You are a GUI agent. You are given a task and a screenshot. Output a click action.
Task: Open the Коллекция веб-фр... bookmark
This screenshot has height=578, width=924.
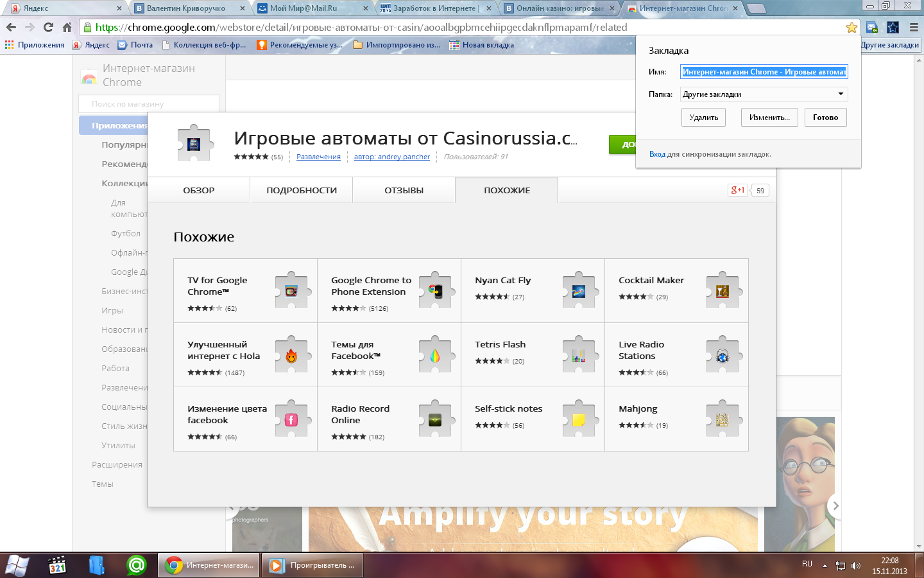click(203, 45)
